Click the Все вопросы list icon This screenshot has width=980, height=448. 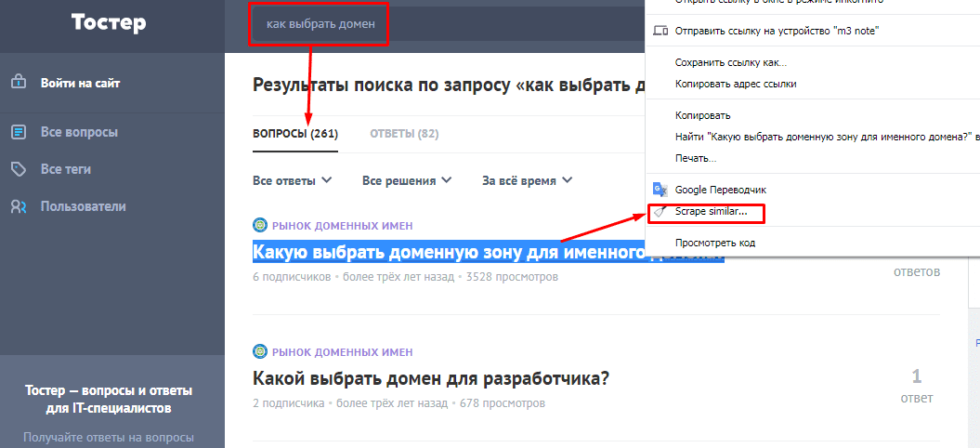pyautogui.click(x=19, y=132)
